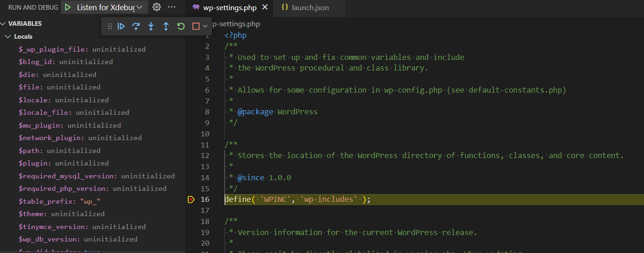The image size is (644, 253).
Task: Select the $table_prefix "wp_" variable
Action: (92, 201)
